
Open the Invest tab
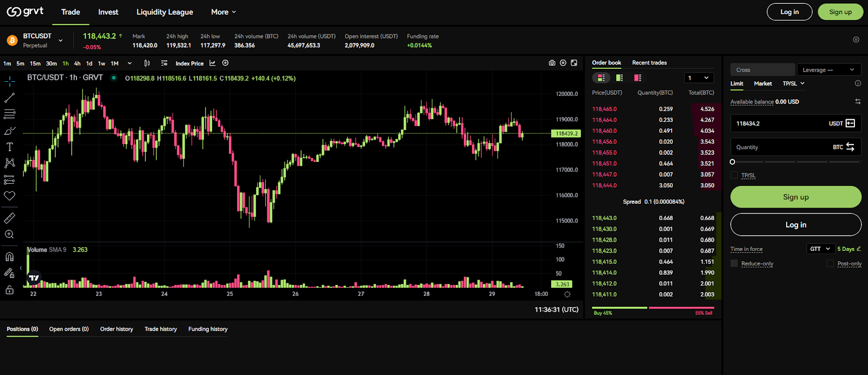click(108, 12)
